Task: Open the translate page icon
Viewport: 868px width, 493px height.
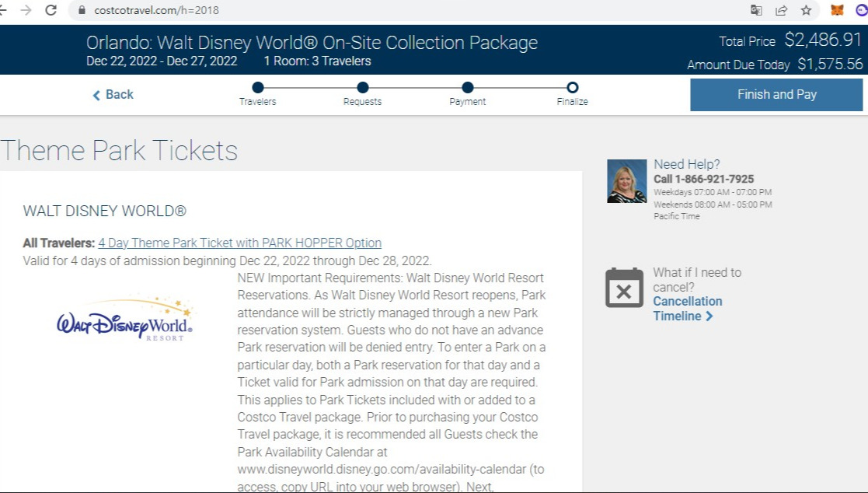Action: (756, 10)
